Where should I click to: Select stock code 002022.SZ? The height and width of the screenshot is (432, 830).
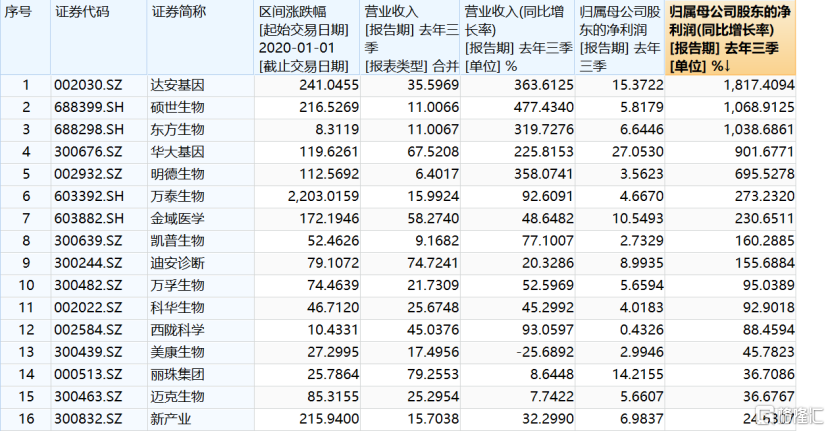(x=88, y=308)
